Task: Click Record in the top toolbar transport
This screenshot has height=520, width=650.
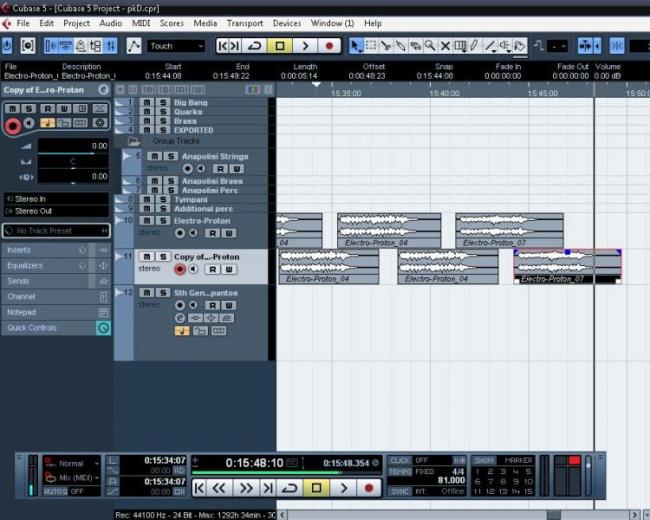Action: (330, 46)
